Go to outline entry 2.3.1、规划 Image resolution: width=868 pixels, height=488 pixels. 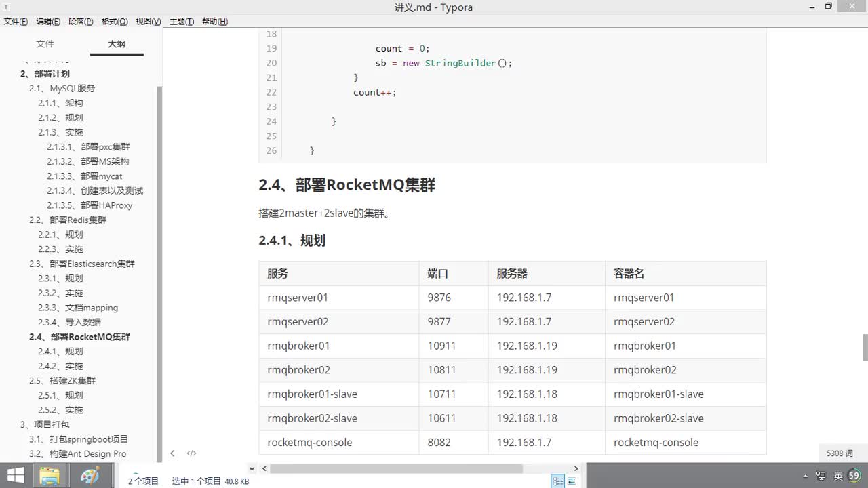coord(60,279)
